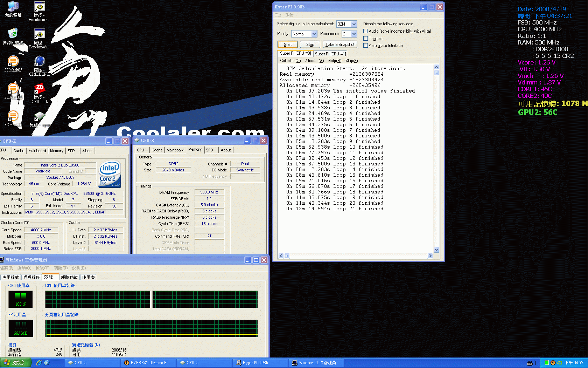588x368 pixels.
Task: Open the Help menu in Hyper PI
Action: coord(289,15)
